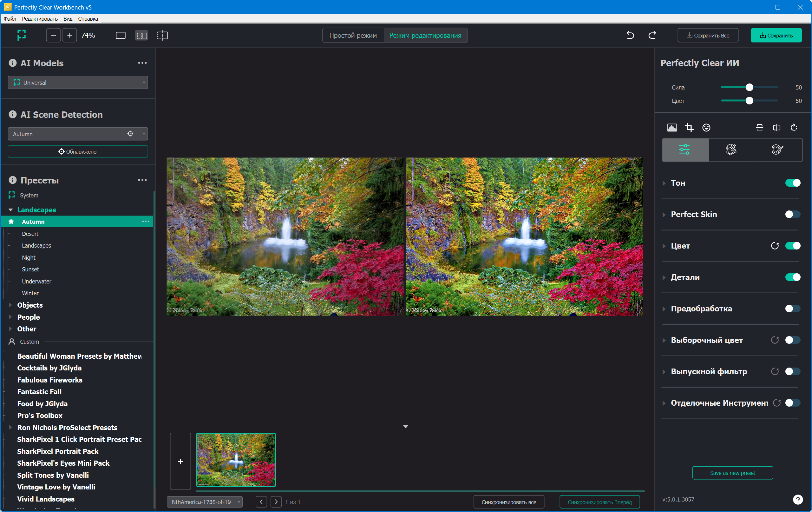This screenshot has width=812, height=512.
Task: Click the undo arrow icon
Action: click(x=630, y=35)
